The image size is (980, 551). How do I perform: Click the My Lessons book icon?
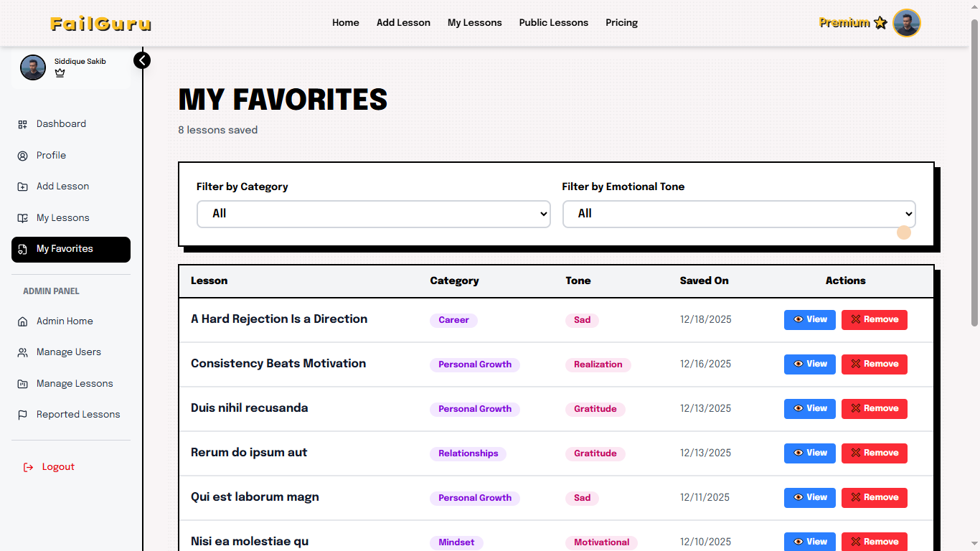(x=22, y=218)
